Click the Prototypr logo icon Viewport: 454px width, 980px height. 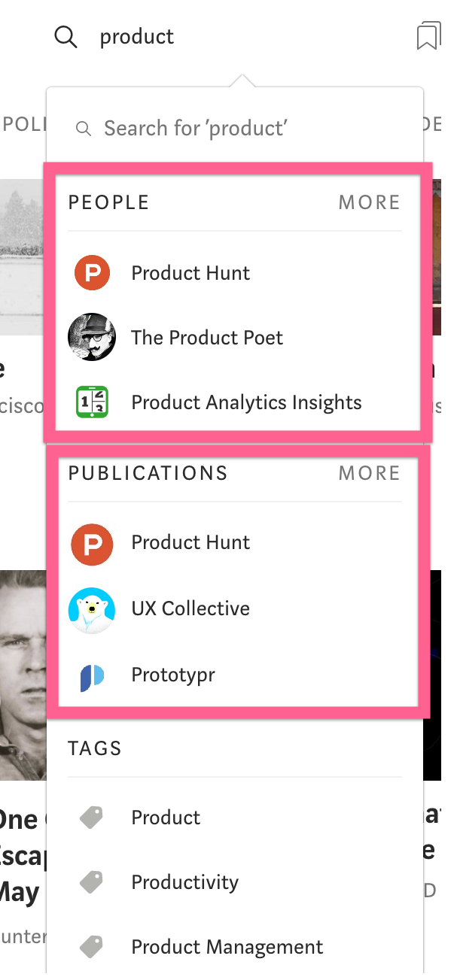pos(92,675)
